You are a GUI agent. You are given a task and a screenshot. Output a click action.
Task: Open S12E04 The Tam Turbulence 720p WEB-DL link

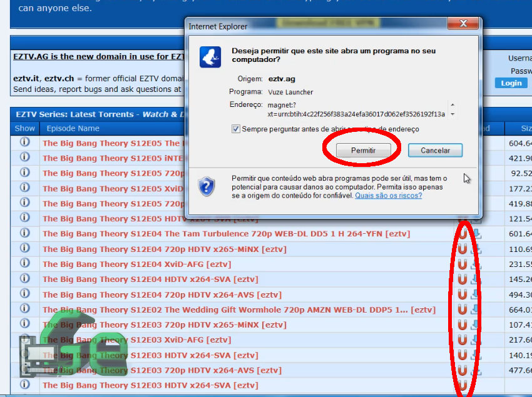tap(227, 234)
